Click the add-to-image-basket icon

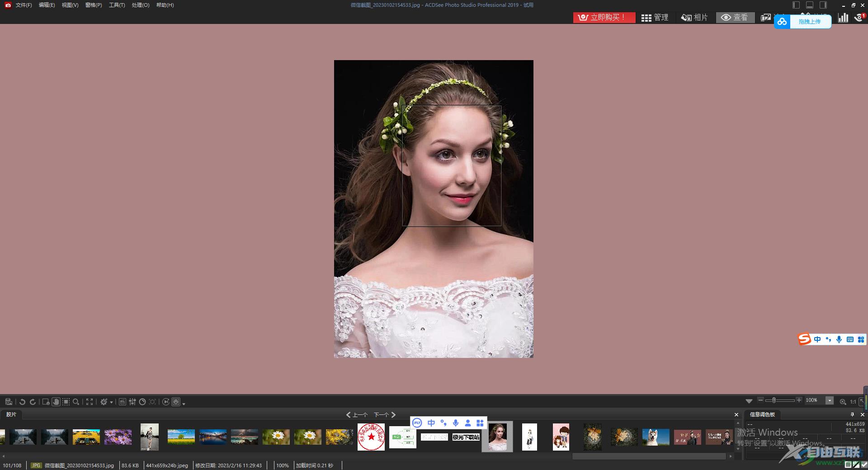tap(46, 402)
